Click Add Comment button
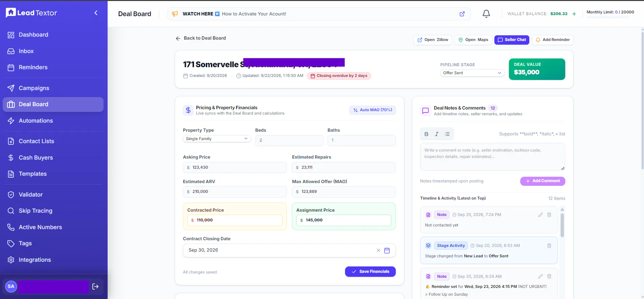 542,181
